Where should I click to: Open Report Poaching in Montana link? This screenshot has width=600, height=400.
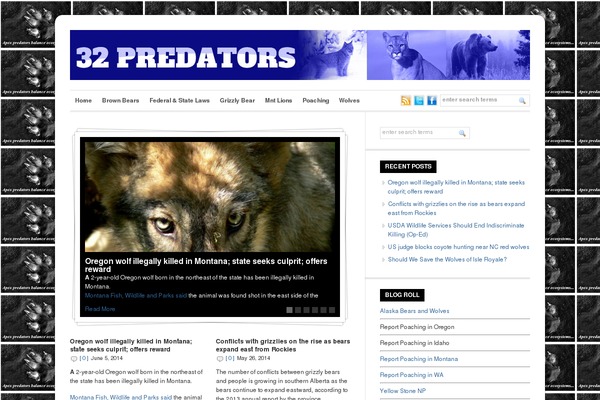point(419,359)
